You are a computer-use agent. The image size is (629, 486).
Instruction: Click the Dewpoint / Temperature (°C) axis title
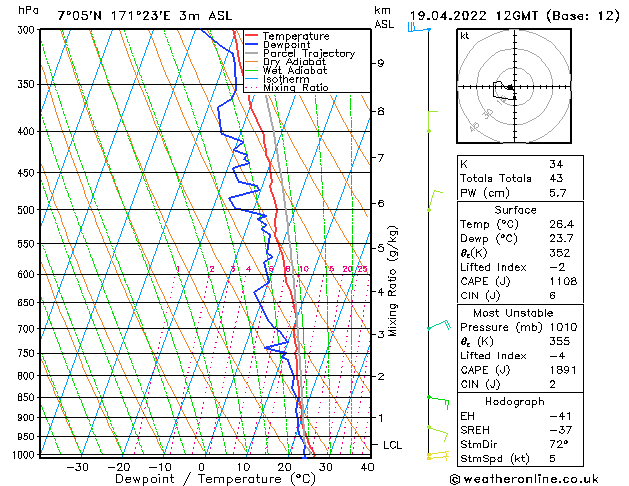215,479
